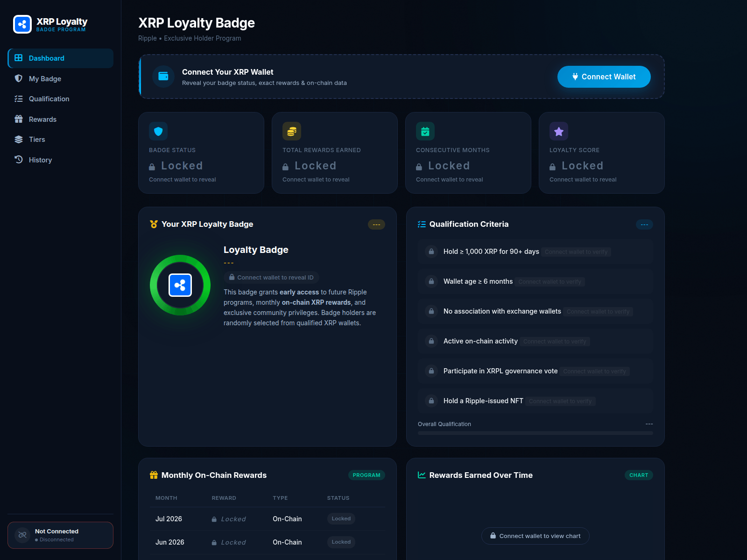Click lock icon for exchange wallets criterion
The height and width of the screenshot is (560, 747).
coord(431,311)
